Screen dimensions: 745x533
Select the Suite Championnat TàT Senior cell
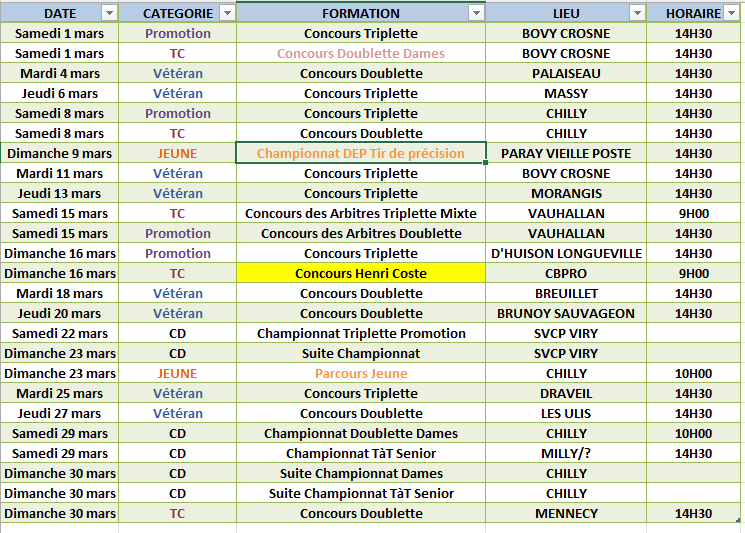(361, 493)
